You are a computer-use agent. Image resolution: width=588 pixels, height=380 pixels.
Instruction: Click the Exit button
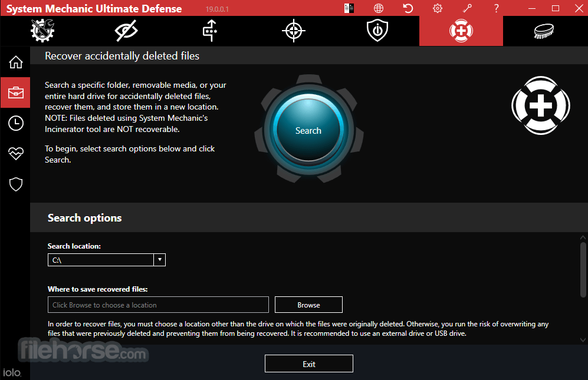pos(309,364)
